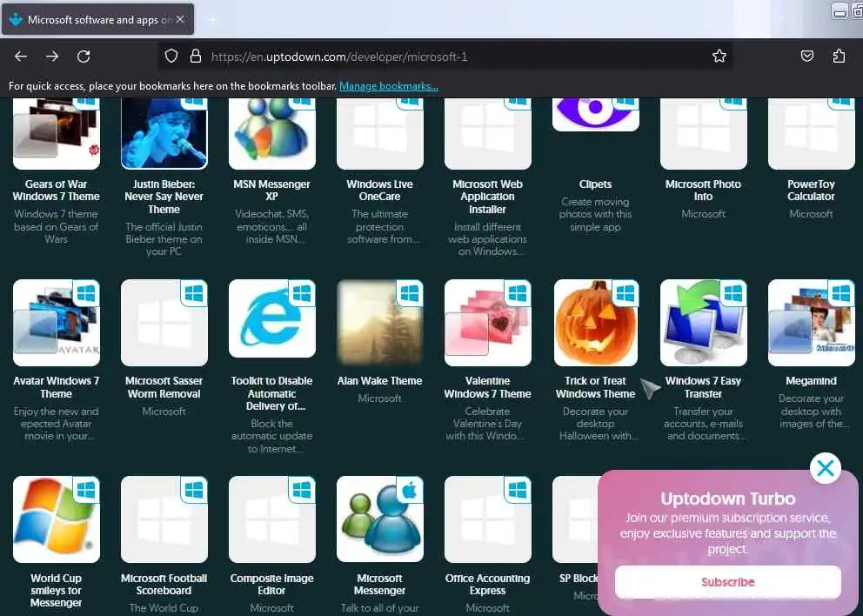Click PowerToy Calculator title
Image resolution: width=863 pixels, height=616 pixels.
click(x=812, y=190)
